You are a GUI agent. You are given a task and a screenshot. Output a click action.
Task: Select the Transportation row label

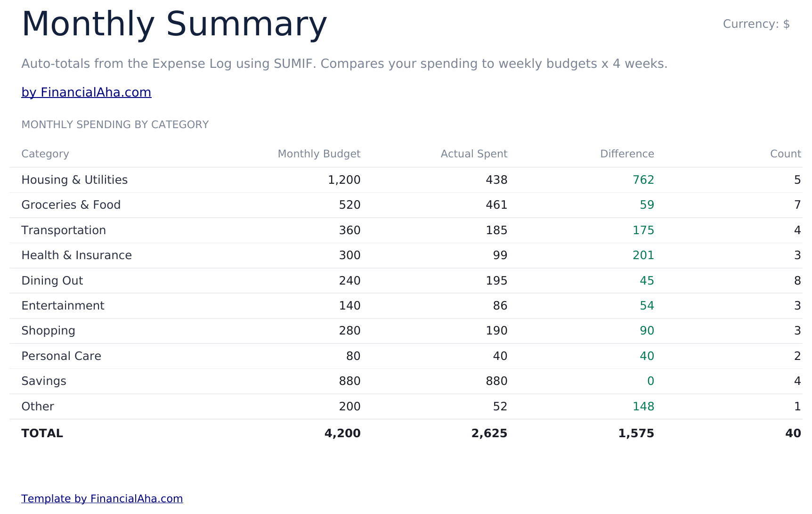(64, 230)
